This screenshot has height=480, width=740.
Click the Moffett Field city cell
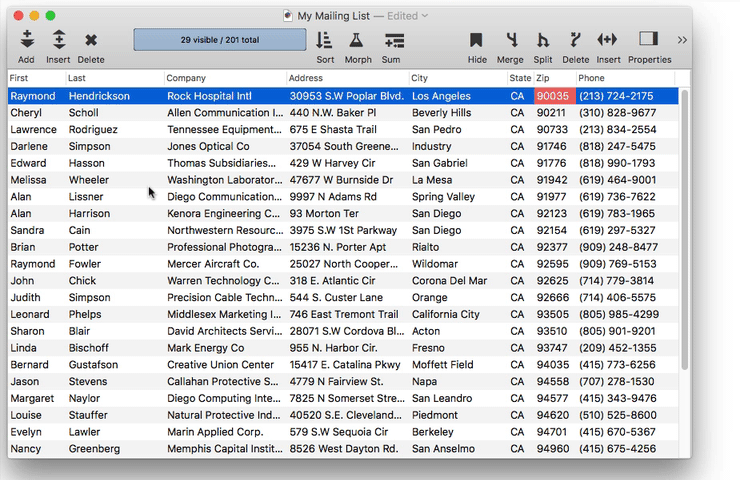coord(443,365)
